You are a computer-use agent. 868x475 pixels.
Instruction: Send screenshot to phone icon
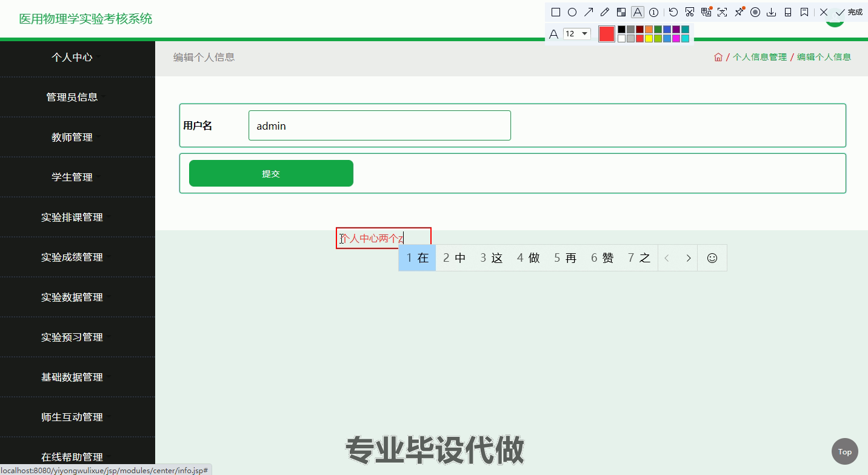tap(788, 12)
